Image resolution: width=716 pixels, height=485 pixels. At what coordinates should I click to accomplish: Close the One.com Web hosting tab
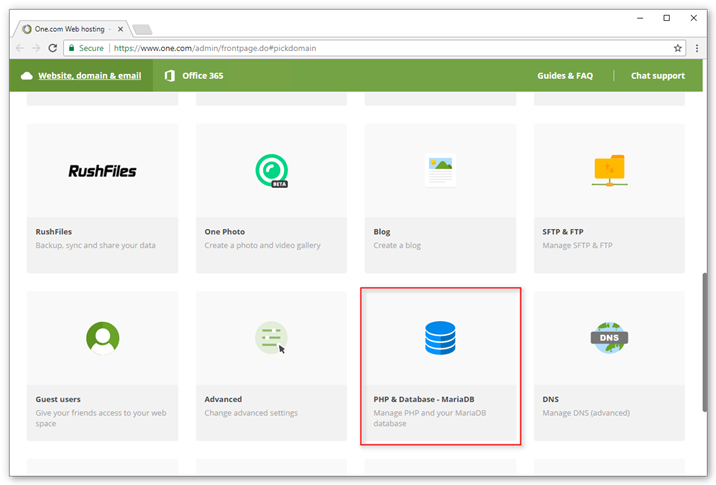pyautogui.click(x=121, y=29)
